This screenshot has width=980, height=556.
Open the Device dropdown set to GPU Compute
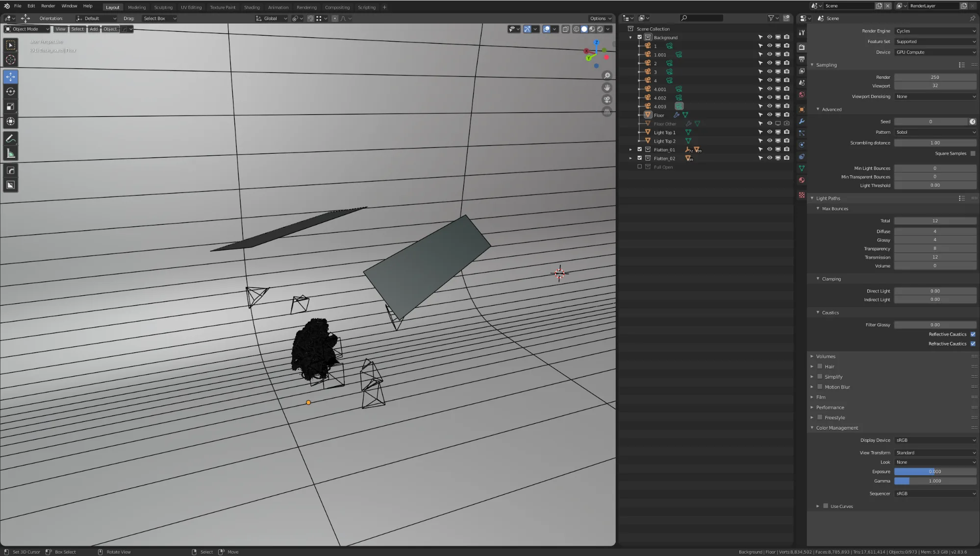(x=935, y=52)
